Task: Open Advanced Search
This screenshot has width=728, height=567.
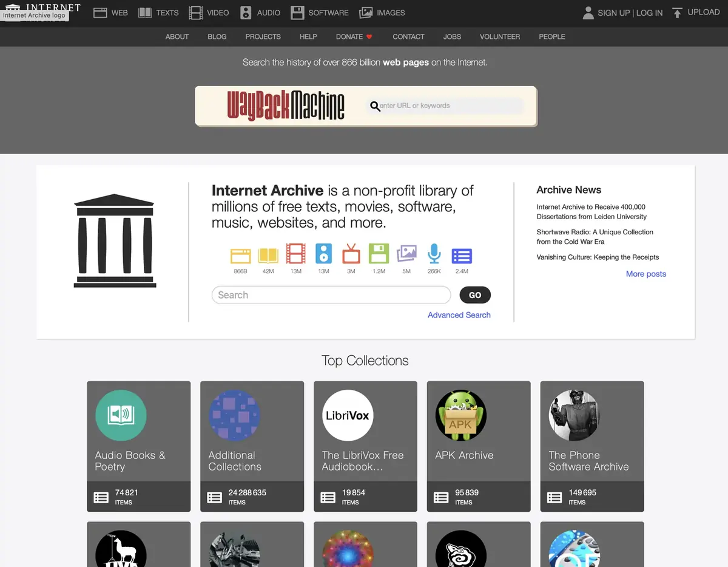Action: click(x=459, y=314)
